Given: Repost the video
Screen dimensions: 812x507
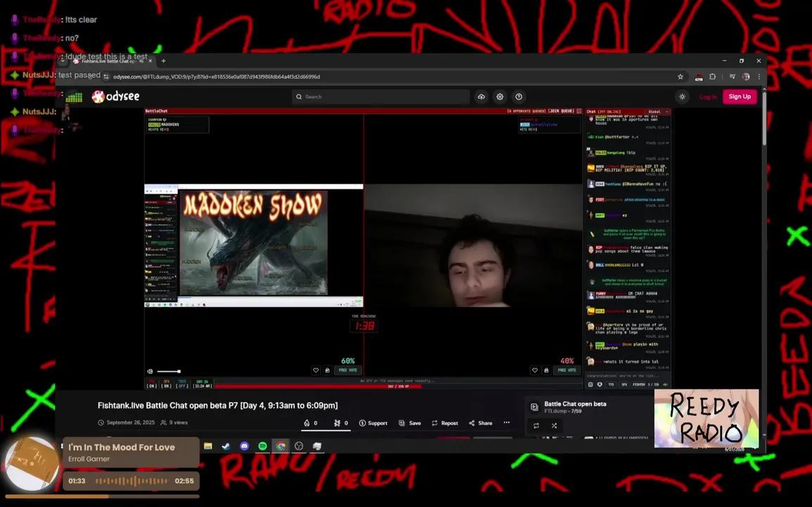Looking at the screenshot, I should (445, 423).
